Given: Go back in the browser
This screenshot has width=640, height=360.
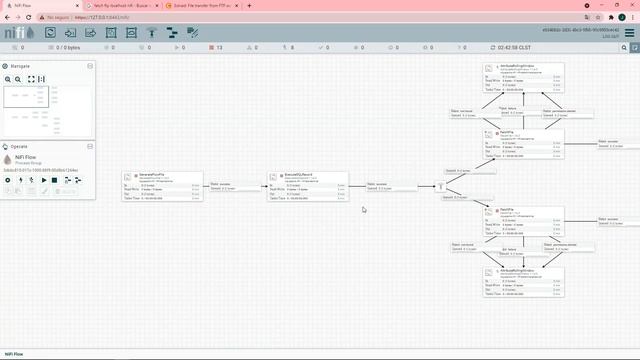Looking at the screenshot, I should coord(7,17).
